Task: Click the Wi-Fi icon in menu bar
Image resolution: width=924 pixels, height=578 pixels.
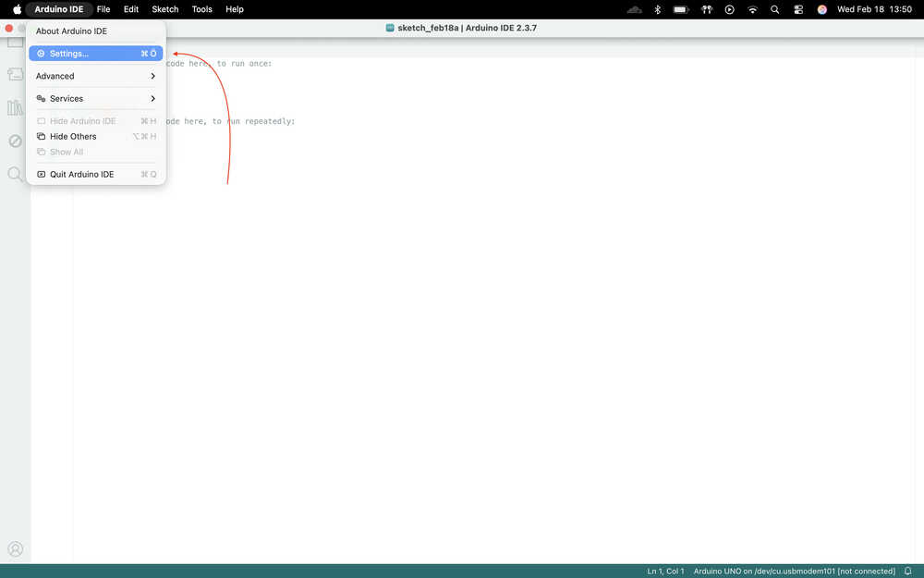Action: coord(752,9)
